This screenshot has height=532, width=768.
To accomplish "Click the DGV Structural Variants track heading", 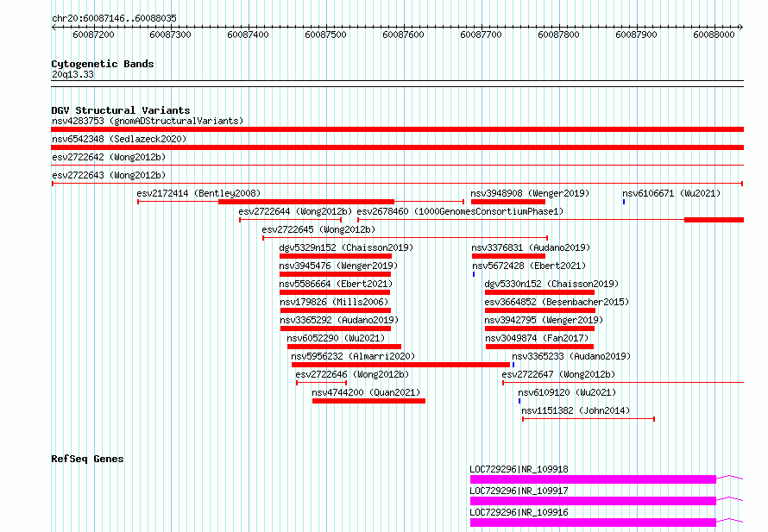I will coord(121,110).
